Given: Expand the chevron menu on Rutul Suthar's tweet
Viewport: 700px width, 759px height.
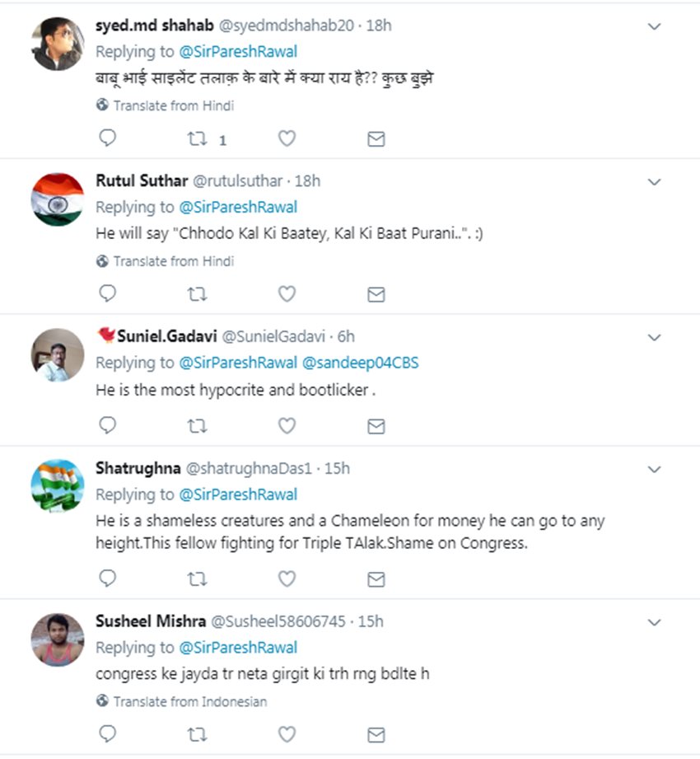Looking at the screenshot, I should coord(655,181).
